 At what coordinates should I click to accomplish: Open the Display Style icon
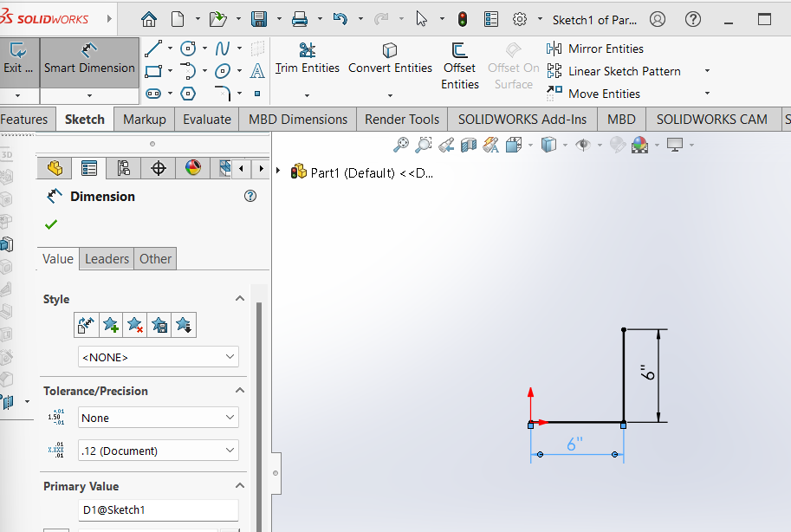548,145
